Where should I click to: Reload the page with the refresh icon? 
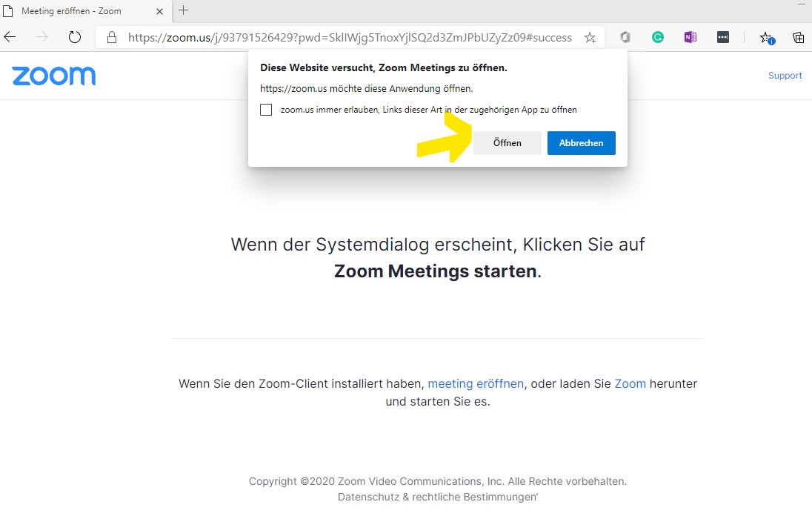click(x=75, y=37)
